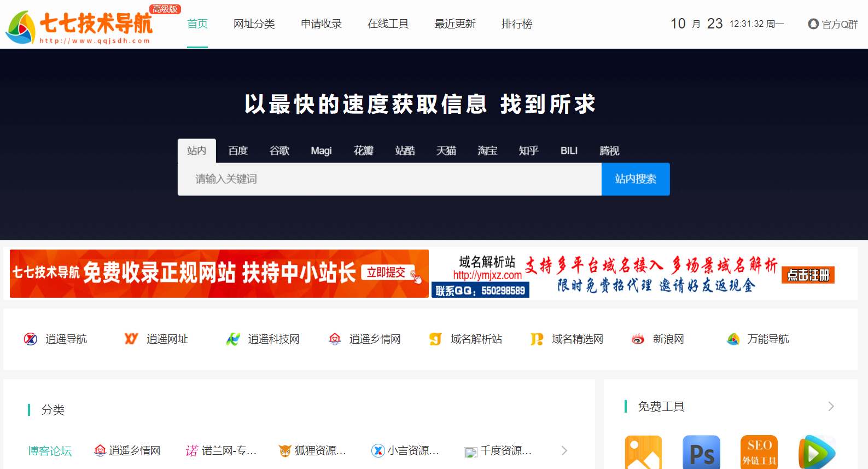Expand the 博客论坛 category row arrow
This screenshot has height=469, width=868.
(564, 450)
